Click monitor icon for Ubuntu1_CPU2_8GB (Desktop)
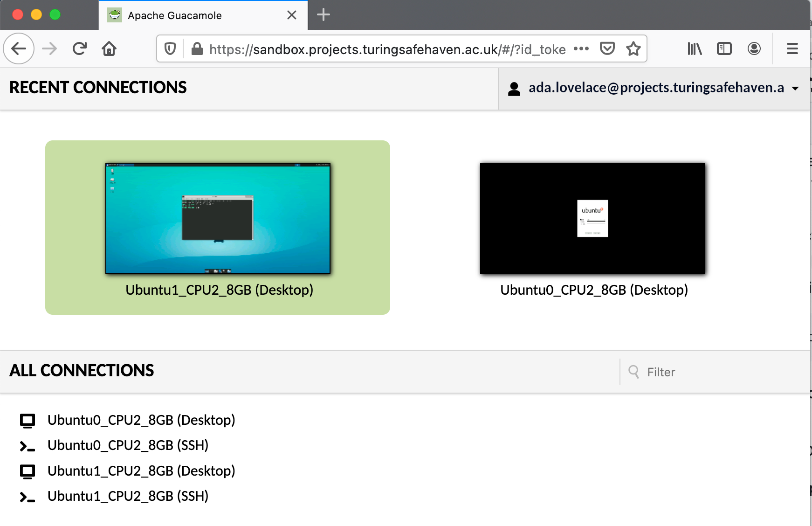The height and width of the screenshot is (526, 812). [x=28, y=471]
